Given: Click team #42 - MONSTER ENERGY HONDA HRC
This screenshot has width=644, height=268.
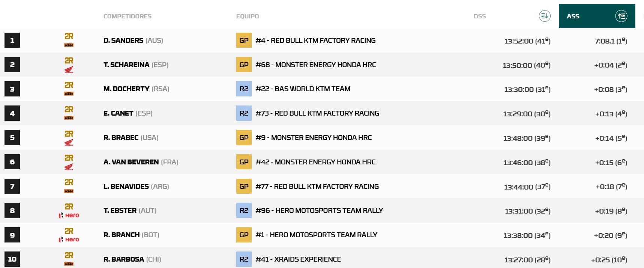Looking at the screenshot, I should point(315,162).
